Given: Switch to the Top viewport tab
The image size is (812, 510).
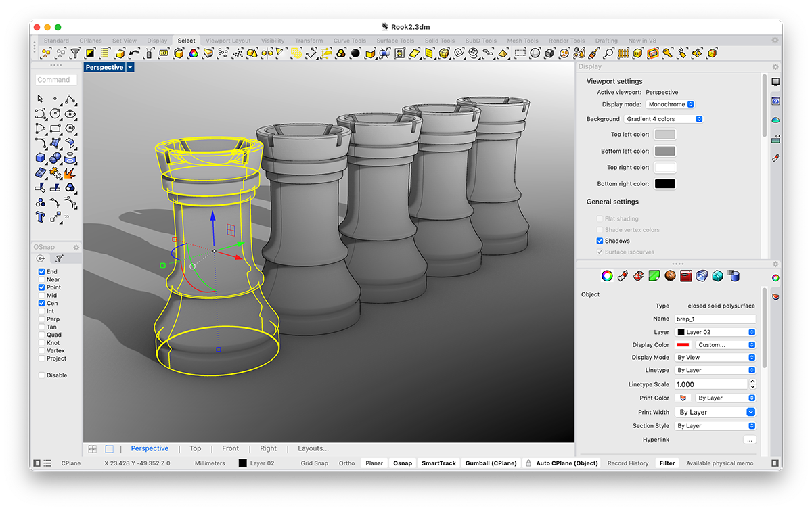Looking at the screenshot, I should [x=195, y=448].
